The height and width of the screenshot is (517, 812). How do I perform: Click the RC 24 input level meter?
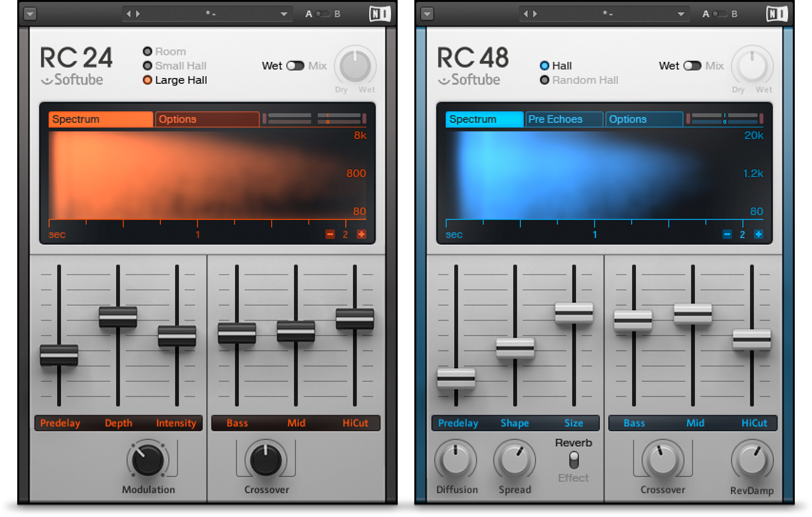[x=287, y=118]
